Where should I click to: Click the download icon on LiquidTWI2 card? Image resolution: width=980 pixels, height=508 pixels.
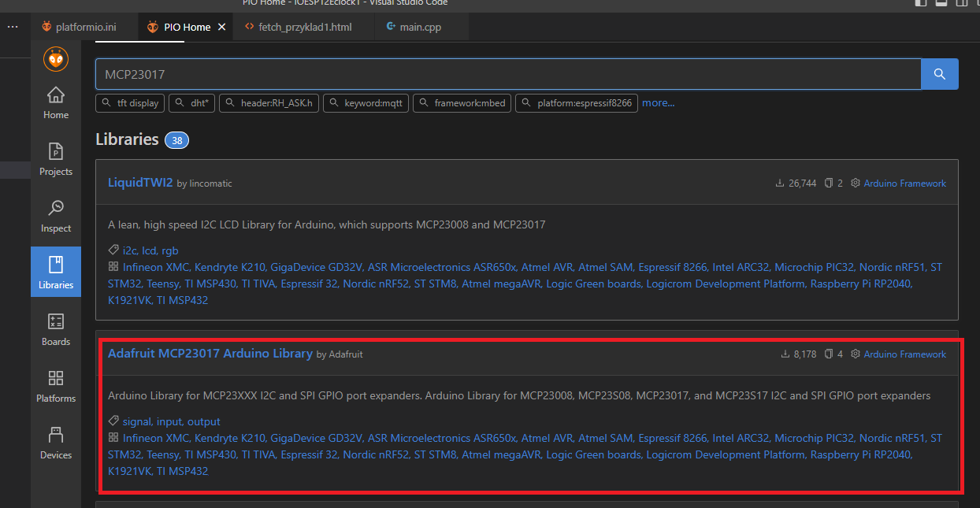[x=780, y=184]
